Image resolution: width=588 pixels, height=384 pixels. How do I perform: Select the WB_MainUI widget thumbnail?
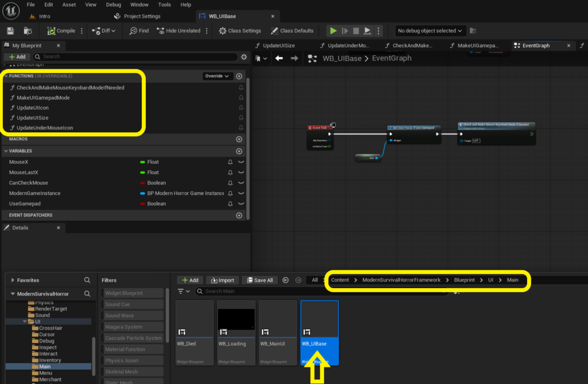click(277, 333)
